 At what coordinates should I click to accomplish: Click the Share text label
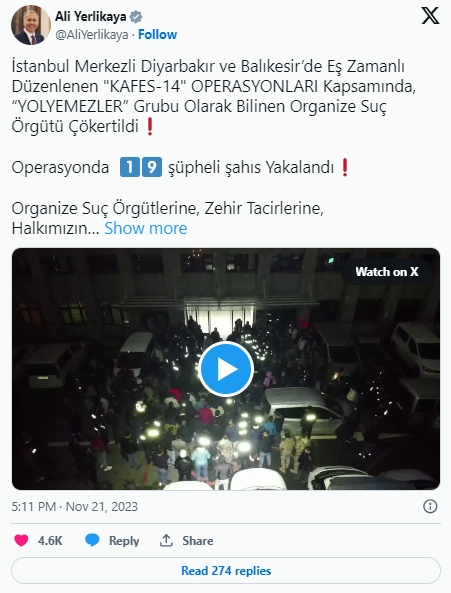tap(198, 540)
